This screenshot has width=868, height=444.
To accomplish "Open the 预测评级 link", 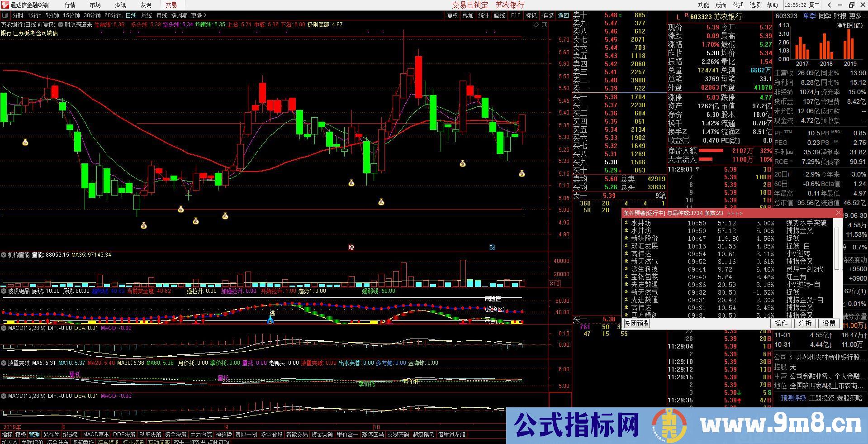I will point(793,398).
